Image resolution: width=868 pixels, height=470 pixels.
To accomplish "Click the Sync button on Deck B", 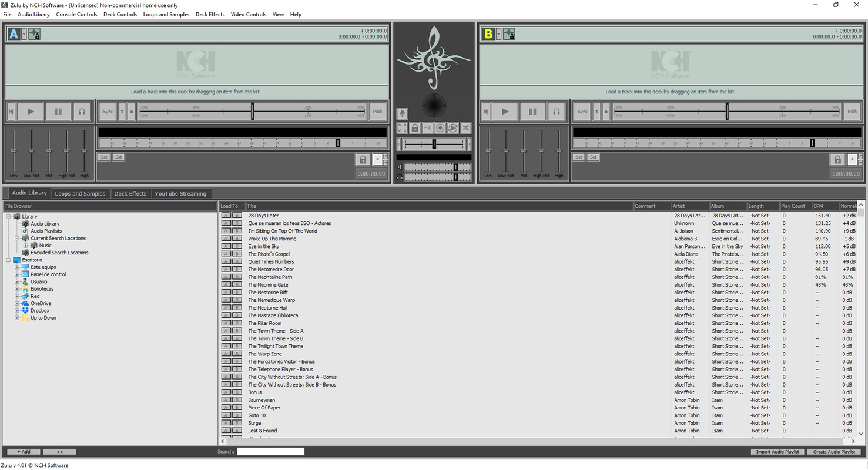I will [x=582, y=111].
